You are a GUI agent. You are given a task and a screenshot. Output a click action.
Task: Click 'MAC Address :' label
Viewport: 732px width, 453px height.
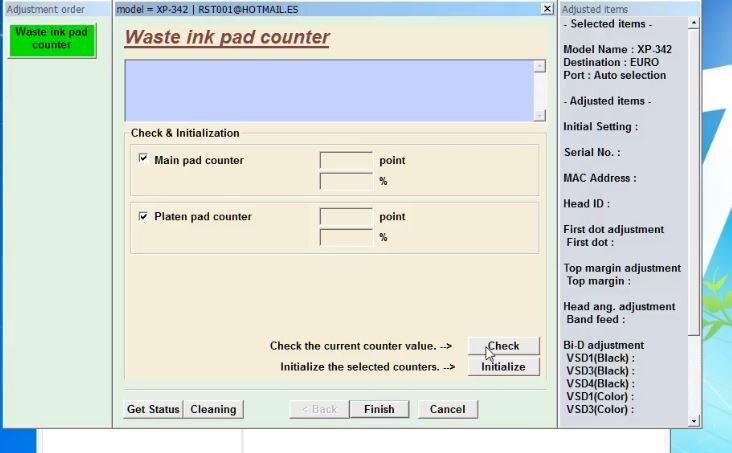point(599,178)
